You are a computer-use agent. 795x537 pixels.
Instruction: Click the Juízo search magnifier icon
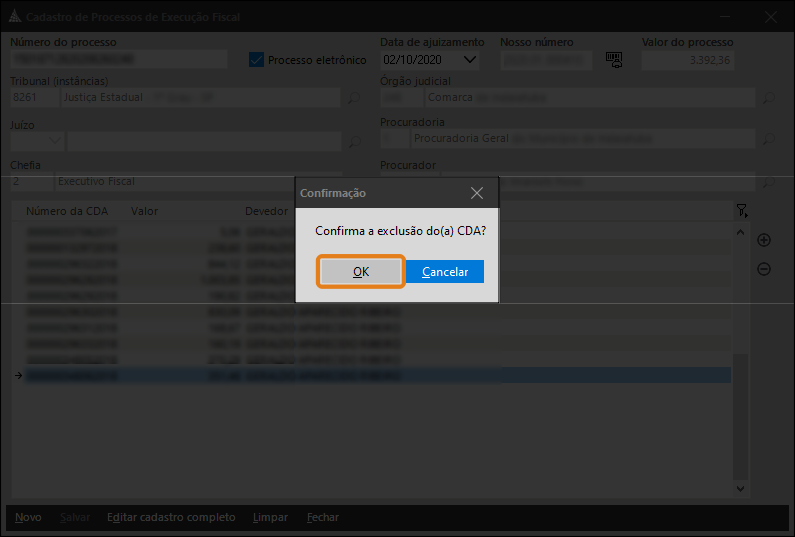[x=353, y=141]
